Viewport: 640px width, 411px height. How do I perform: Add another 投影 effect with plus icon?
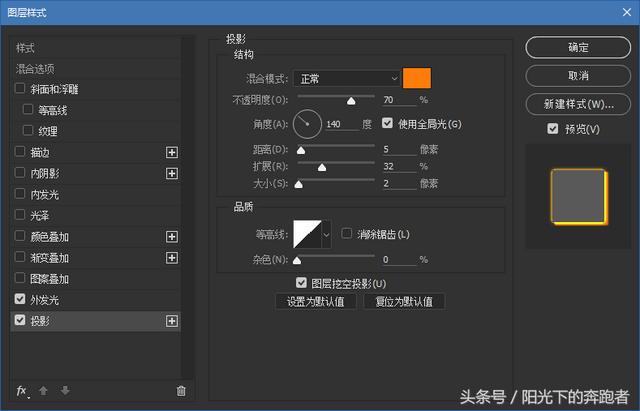172,321
